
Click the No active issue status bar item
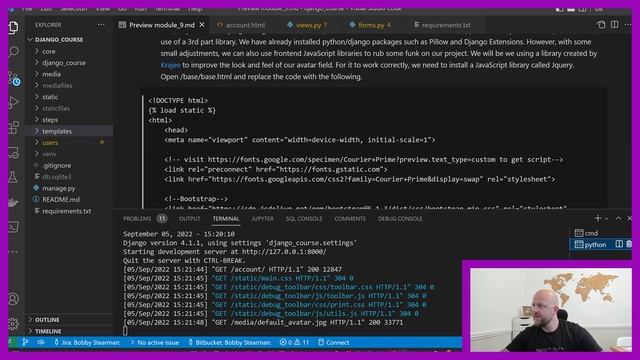click(x=154, y=342)
